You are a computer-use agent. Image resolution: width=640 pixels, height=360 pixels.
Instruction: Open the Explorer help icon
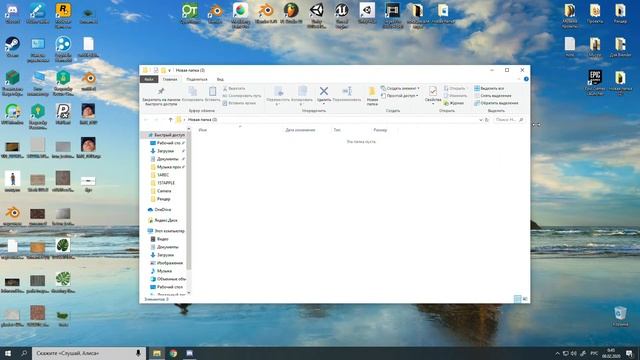tap(526, 79)
